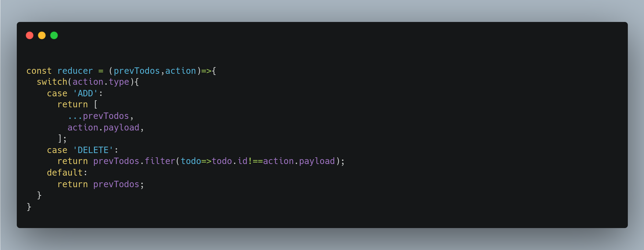Viewport: 644px width, 250px height.
Task: Place cursor on the 'switch' keyword
Action: (x=52, y=82)
